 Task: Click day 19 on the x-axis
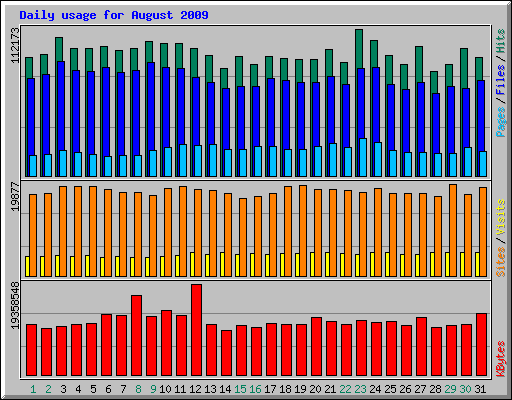coord(300,389)
